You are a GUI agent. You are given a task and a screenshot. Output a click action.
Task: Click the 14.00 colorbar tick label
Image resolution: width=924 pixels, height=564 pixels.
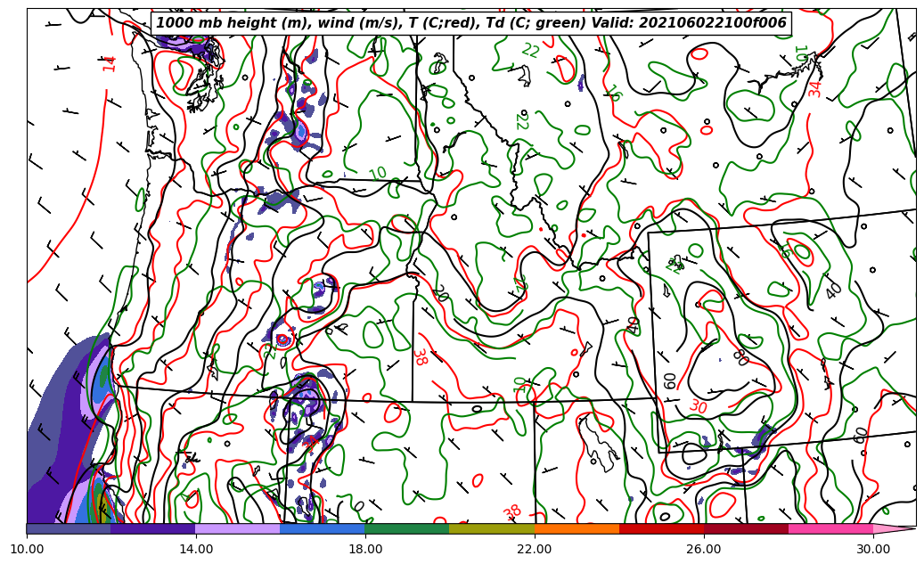coord(196,549)
